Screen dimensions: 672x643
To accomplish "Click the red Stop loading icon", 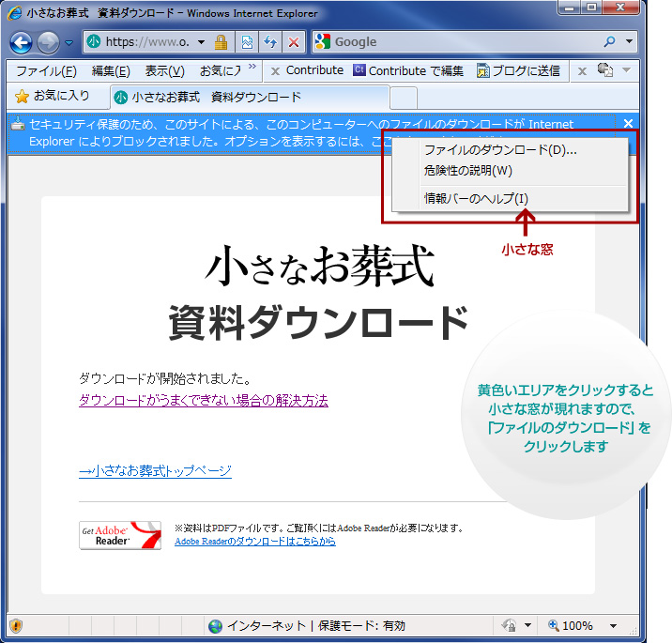I will click(294, 42).
